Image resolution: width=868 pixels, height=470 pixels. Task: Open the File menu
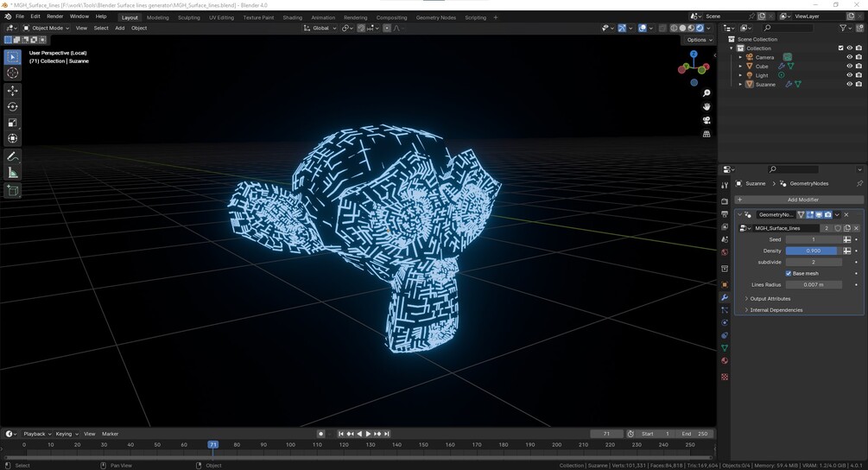20,16
